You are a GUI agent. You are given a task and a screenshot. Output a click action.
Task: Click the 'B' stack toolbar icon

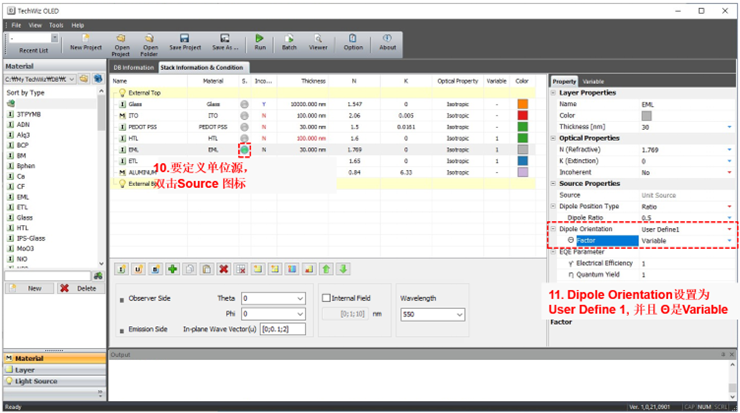point(155,269)
